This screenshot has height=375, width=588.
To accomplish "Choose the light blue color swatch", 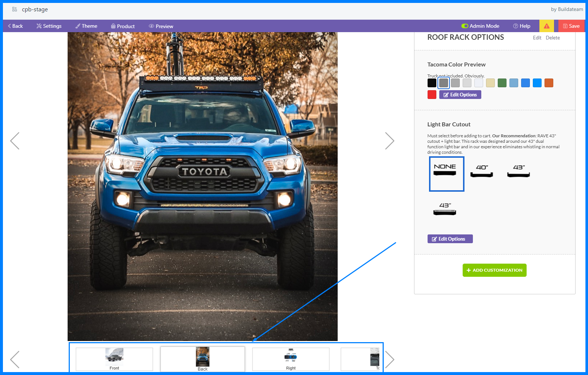I will point(514,83).
